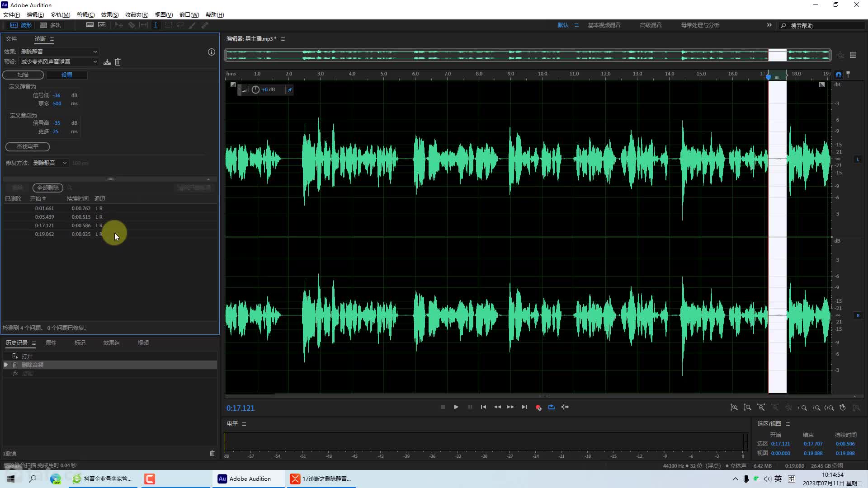Image resolution: width=868 pixels, height=488 pixels.
Task: Select 默认 workspace
Action: [x=563, y=25]
